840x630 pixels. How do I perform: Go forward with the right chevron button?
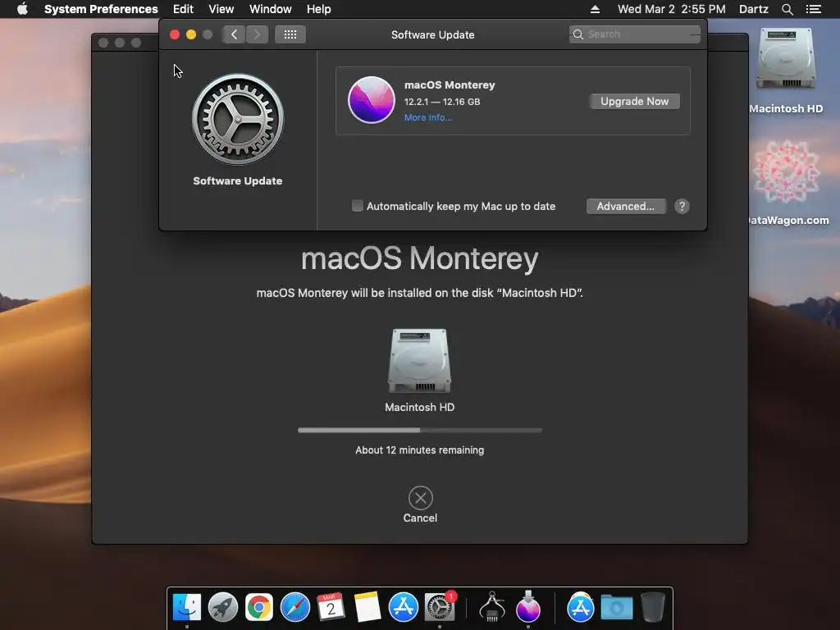[257, 34]
